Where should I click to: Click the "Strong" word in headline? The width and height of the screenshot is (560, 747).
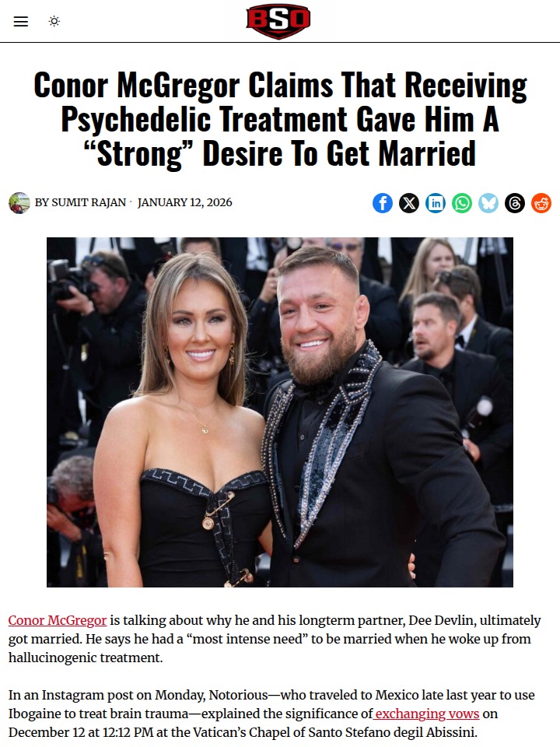click(135, 154)
